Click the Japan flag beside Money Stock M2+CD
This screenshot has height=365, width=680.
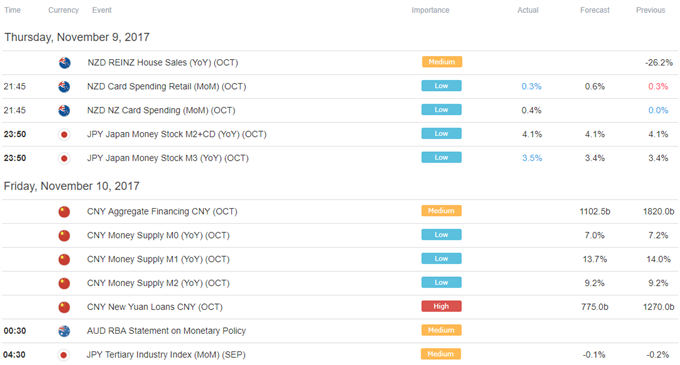pos(64,134)
